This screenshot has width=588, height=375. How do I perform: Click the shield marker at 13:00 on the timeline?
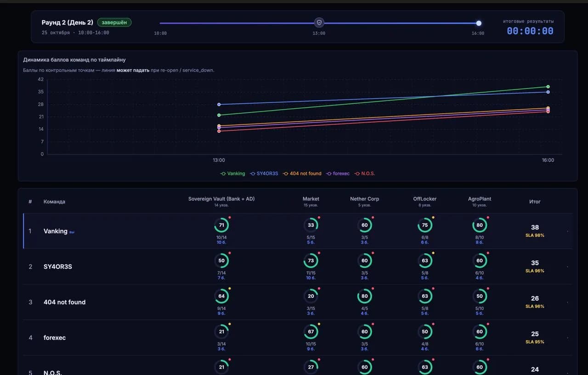click(319, 22)
